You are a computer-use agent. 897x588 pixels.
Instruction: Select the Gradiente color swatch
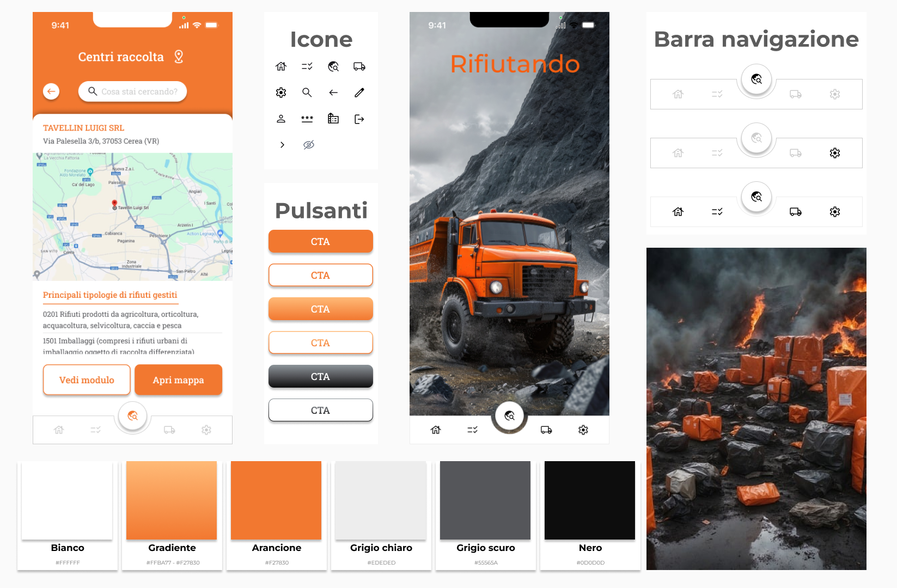172,500
